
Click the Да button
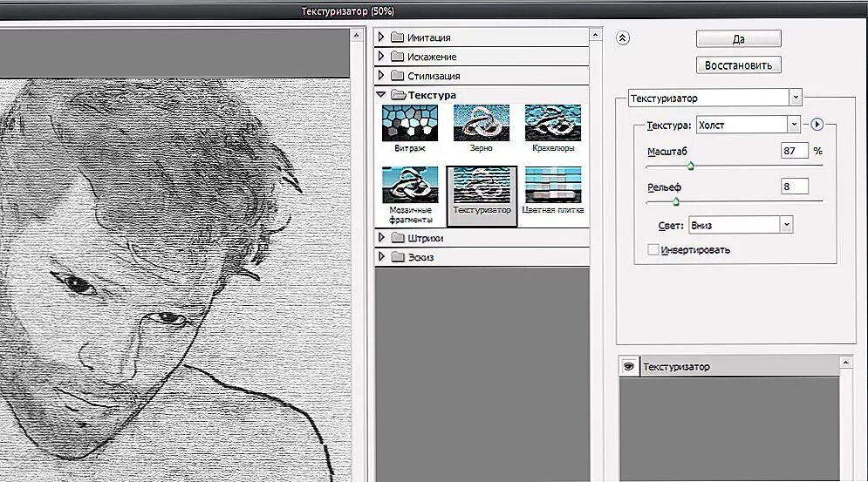739,38
